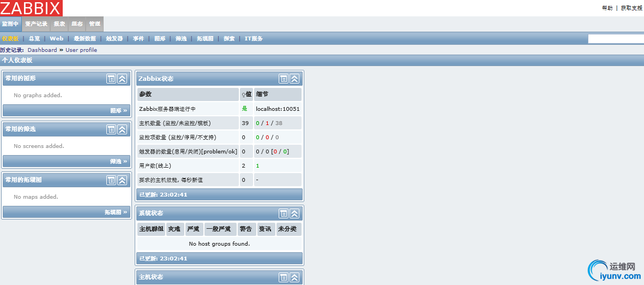The image size is (644, 285).
Task: Click the 个人仪表板 page title
Action: 17,61
